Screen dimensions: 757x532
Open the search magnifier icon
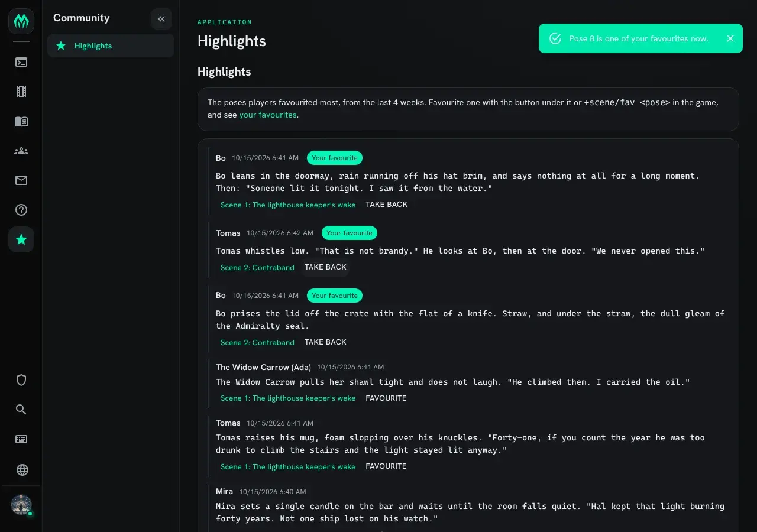click(x=21, y=410)
